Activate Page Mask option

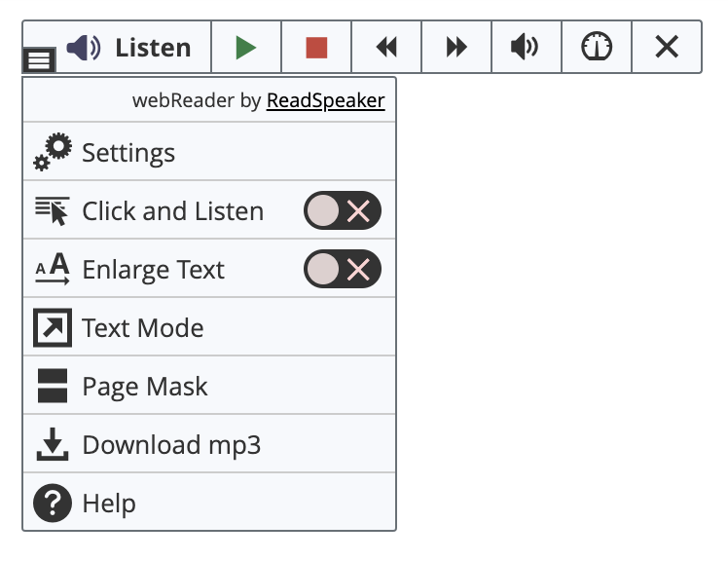click(209, 386)
